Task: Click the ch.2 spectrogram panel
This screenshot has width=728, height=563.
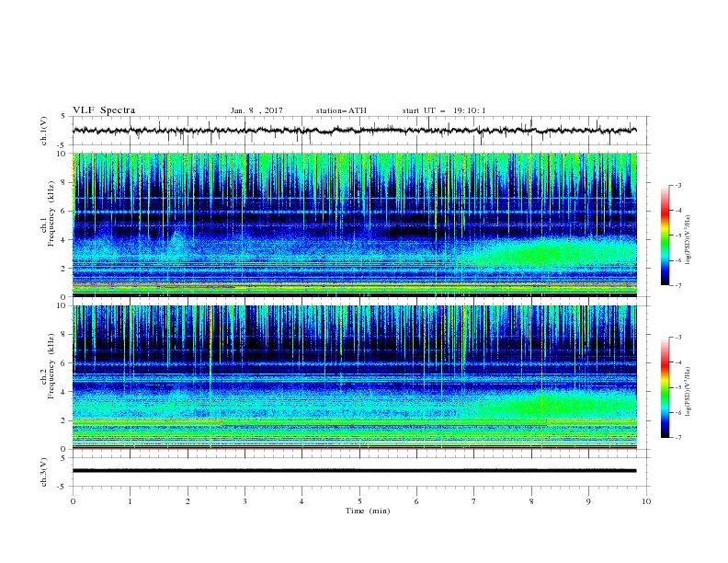Action: pos(355,377)
